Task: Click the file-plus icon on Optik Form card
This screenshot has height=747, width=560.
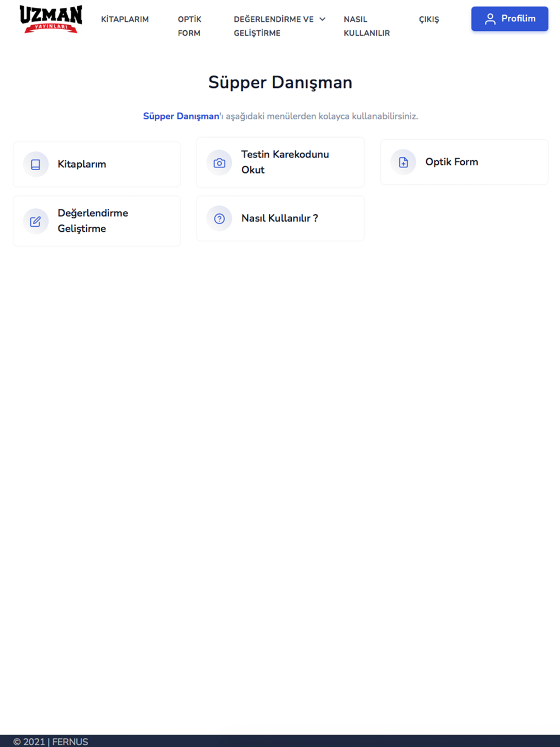Action: (403, 162)
